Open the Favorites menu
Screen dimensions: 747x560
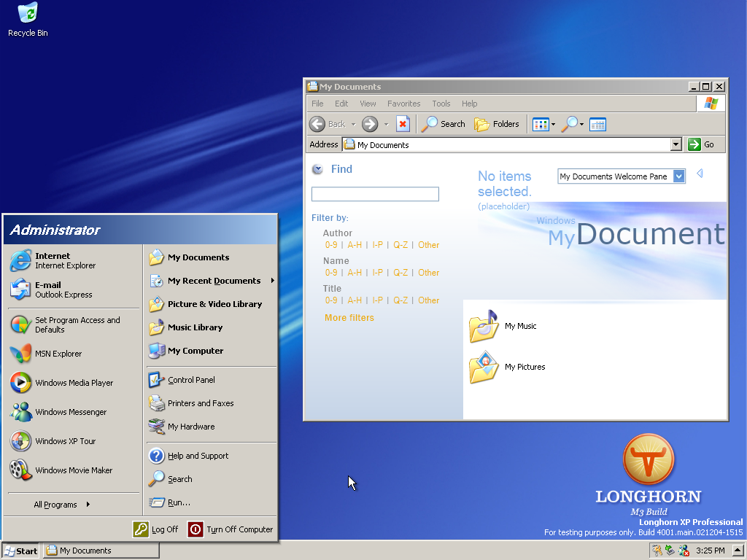click(403, 104)
